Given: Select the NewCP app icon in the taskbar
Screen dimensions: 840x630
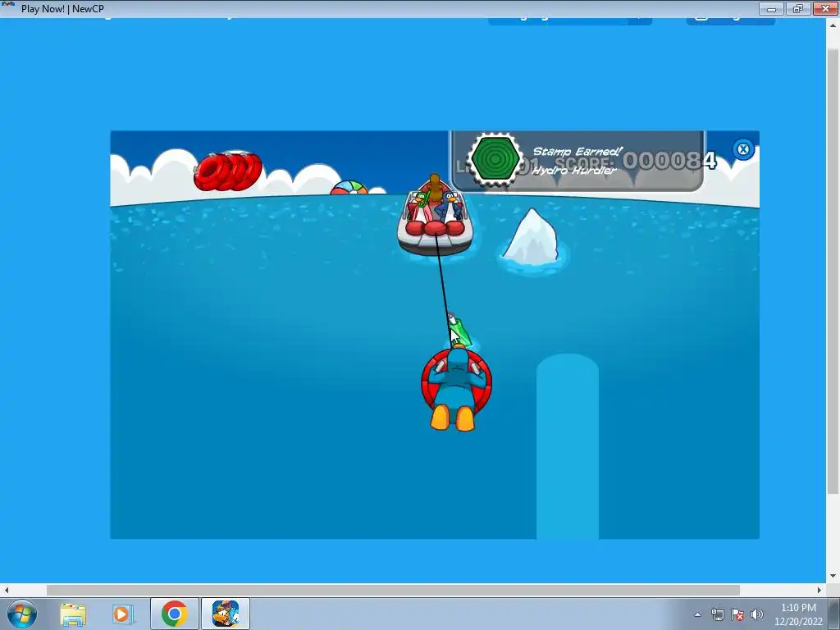Looking at the screenshot, I should (226, 614).
